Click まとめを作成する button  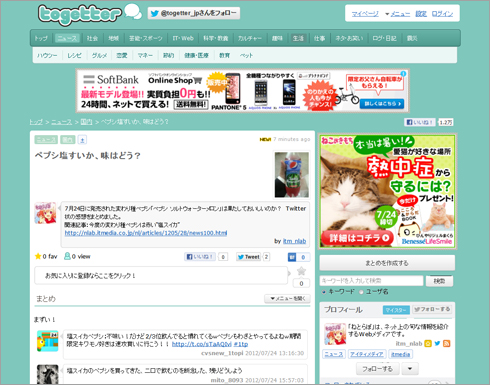pos(387,263)
